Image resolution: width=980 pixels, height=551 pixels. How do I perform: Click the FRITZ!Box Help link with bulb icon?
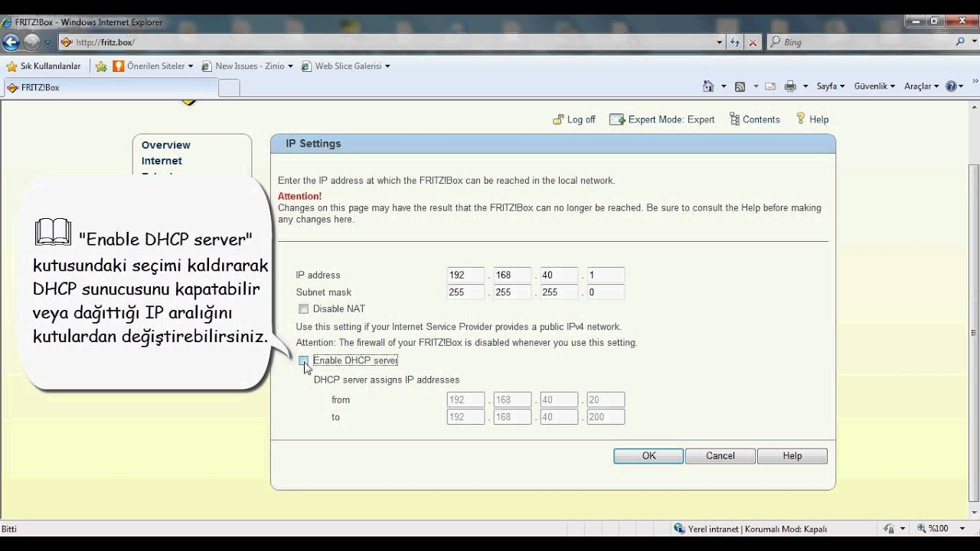812,119
